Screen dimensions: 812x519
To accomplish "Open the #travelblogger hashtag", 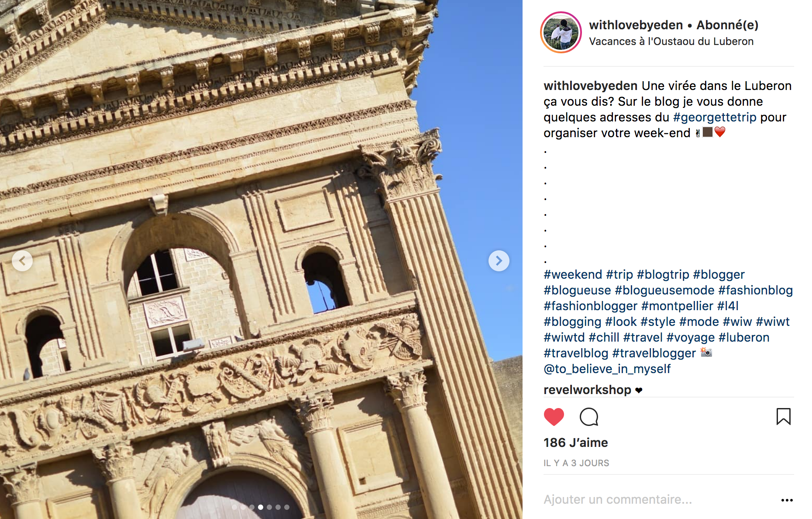I will click(654, 353).
